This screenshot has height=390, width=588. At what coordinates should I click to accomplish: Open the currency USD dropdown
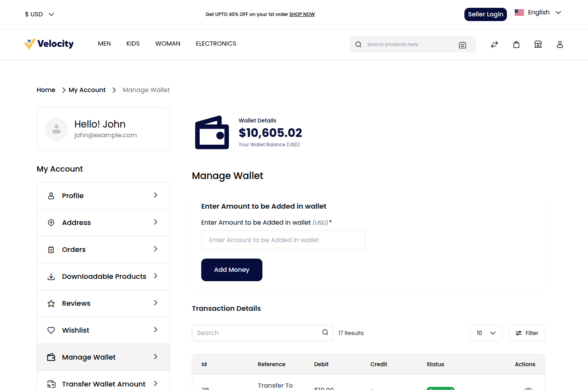(39, 14)
